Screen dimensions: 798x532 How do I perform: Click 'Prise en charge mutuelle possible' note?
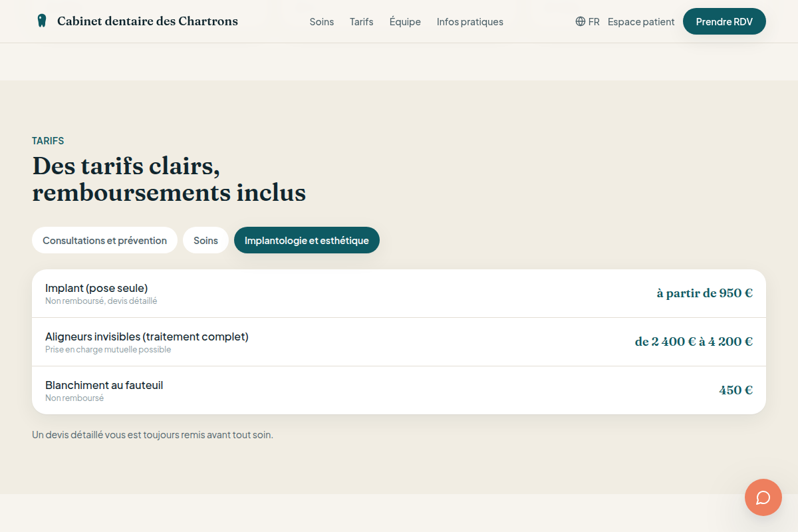(108, 349)
